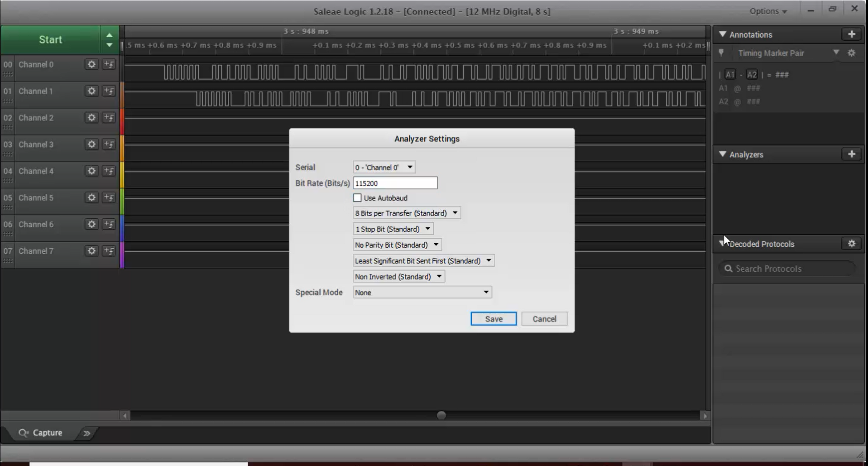Start the capture
The width and height of the screenshot is (868, 466).
coord(50,40)
